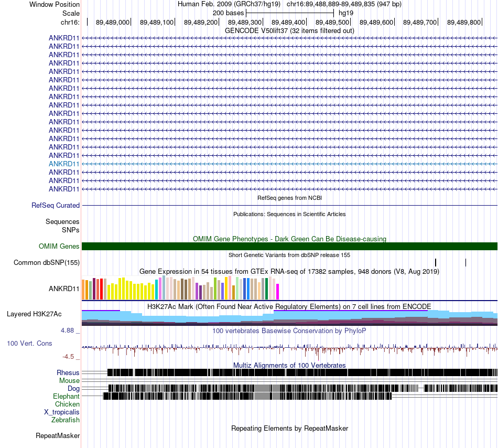Click the OMIM Genes label
This screenshot has width=498, height=448.
pos(59,246)
